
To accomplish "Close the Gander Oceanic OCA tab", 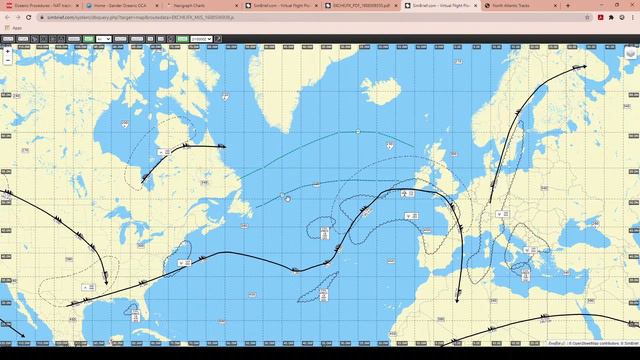I will point(157,6).
